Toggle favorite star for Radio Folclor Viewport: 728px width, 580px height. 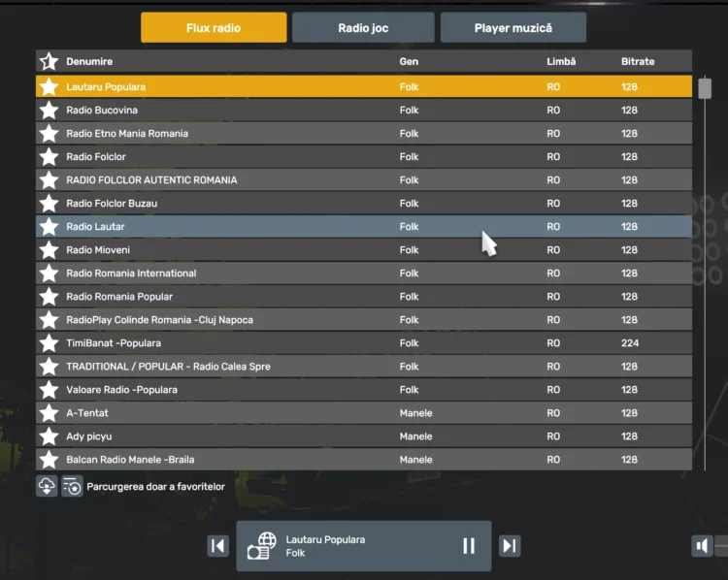coord(49,156)
